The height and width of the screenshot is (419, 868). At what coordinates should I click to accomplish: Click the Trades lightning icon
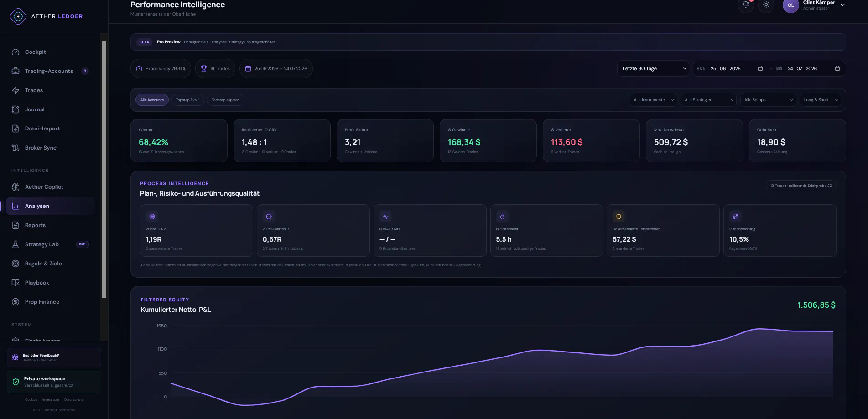[16, 90]
